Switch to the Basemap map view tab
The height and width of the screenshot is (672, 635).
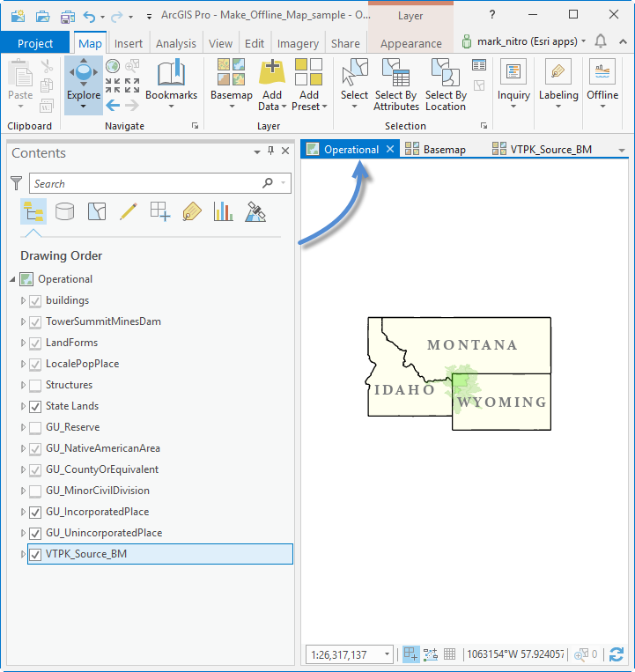pos(435,149)
